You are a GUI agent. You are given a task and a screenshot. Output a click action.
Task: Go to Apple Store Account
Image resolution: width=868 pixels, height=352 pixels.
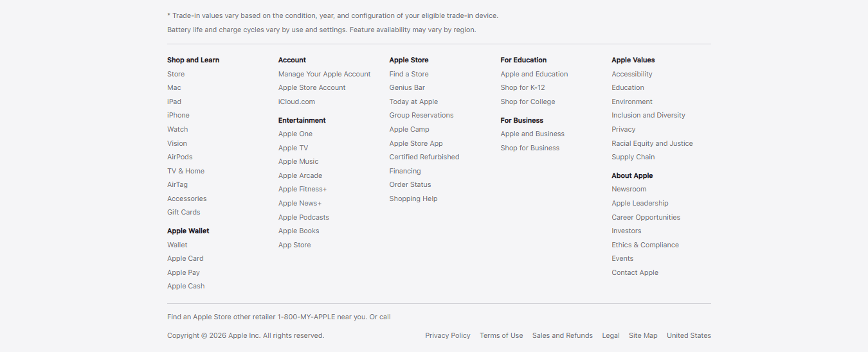tap(312, 87)
